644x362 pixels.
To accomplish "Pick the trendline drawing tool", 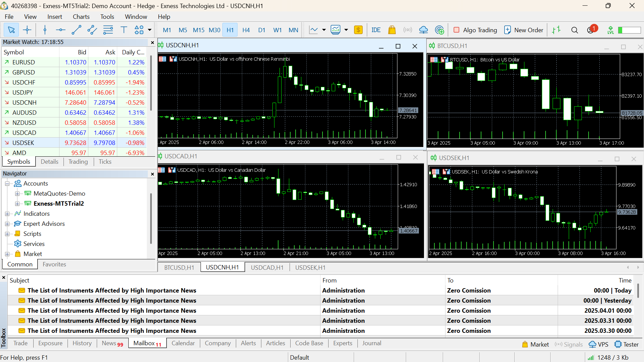I will coord(76,30).
